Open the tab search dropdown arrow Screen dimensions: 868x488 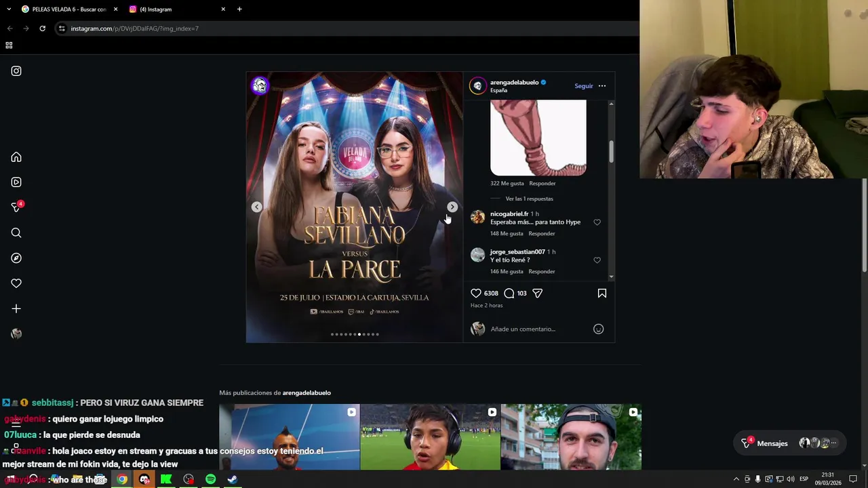[9, 9]
